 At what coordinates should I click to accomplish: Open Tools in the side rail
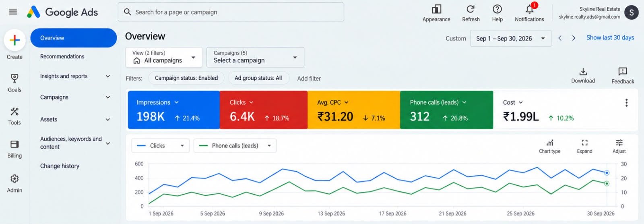click(x=14, y=116)
